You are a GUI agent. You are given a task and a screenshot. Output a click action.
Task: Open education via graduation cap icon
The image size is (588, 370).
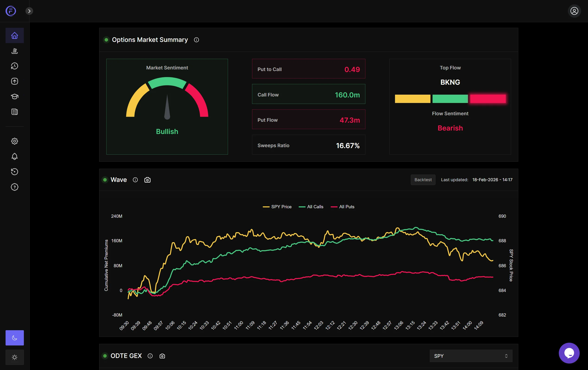[15, 96]
